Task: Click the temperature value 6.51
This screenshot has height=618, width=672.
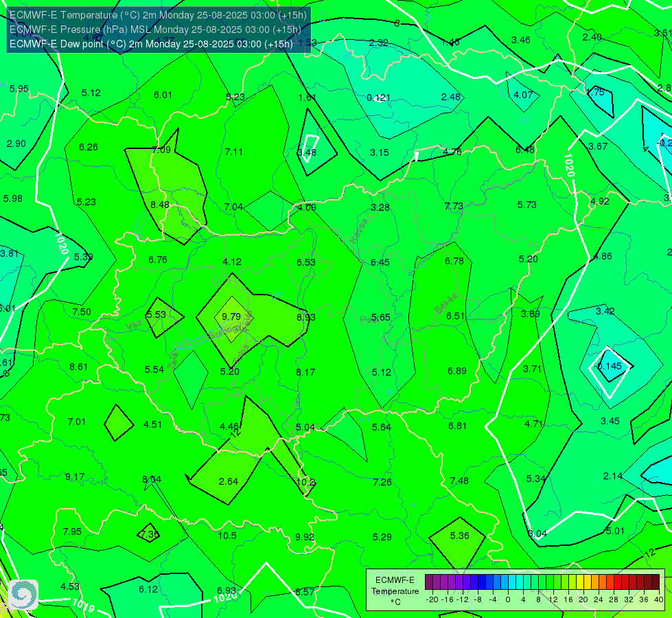Action: click(x=456, y=316)
